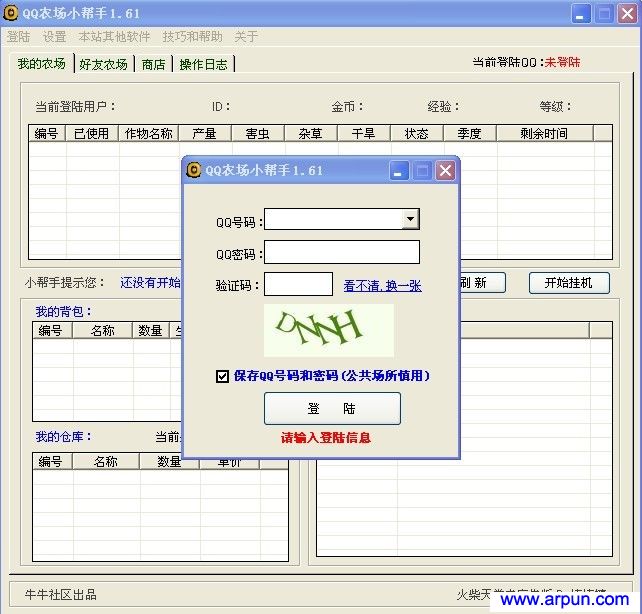Click the 已使用 column header
Image resolution: width=642 pixels, height=614 pixels.
point(92,133)
